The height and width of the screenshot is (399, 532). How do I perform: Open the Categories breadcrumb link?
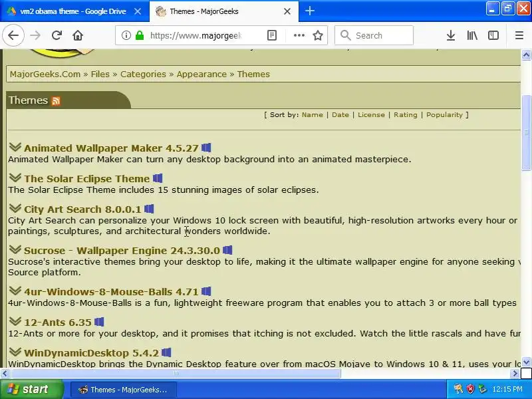143,74
